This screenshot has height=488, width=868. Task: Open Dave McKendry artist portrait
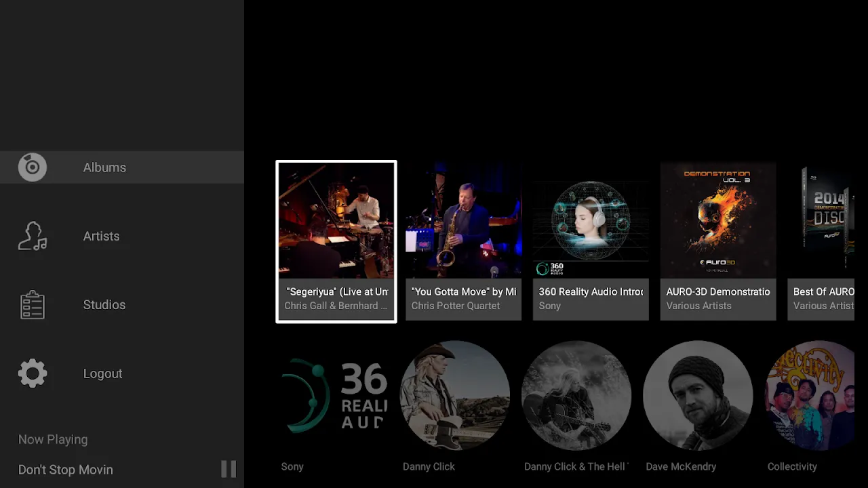tap(698, 396)
